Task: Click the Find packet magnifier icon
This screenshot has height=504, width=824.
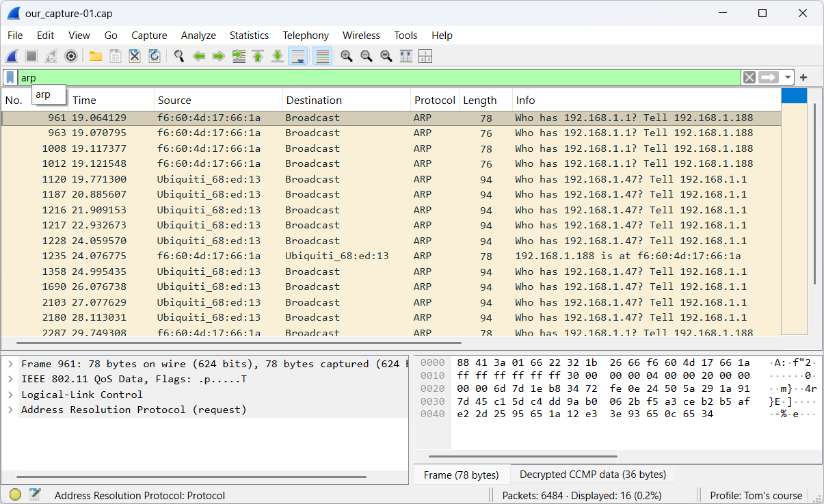Action: [179, 56]
